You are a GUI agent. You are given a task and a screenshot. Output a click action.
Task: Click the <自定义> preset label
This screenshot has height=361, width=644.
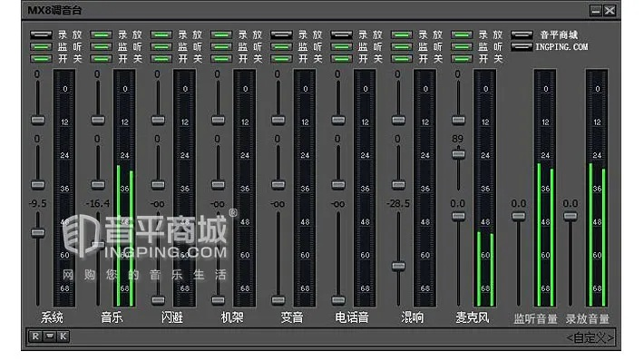590,338
